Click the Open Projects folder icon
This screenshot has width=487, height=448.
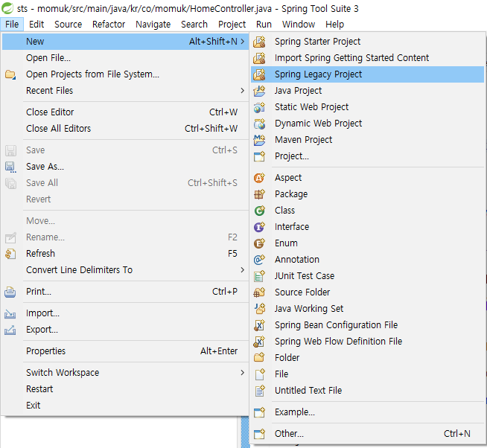coord(10,75)
